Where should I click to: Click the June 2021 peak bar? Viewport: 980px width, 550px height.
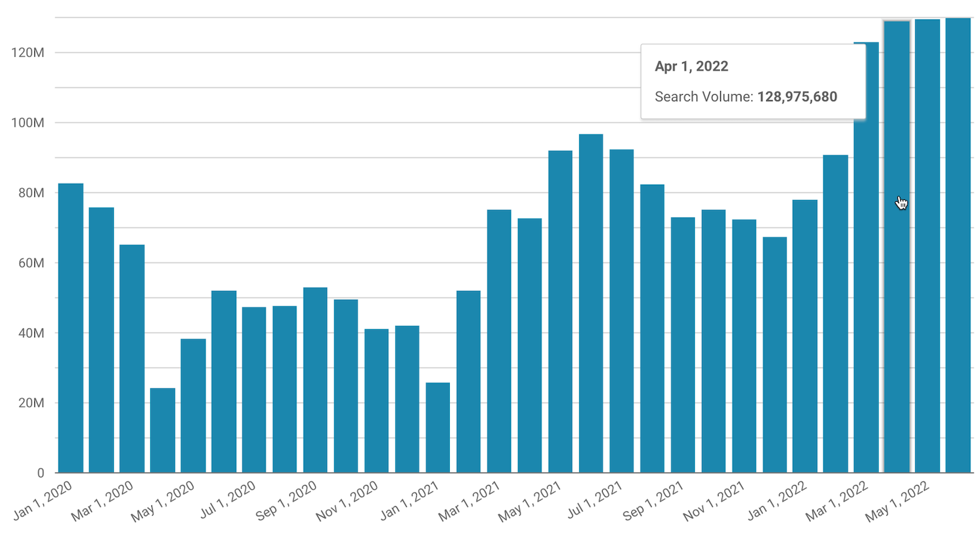[x=591, y=304]
